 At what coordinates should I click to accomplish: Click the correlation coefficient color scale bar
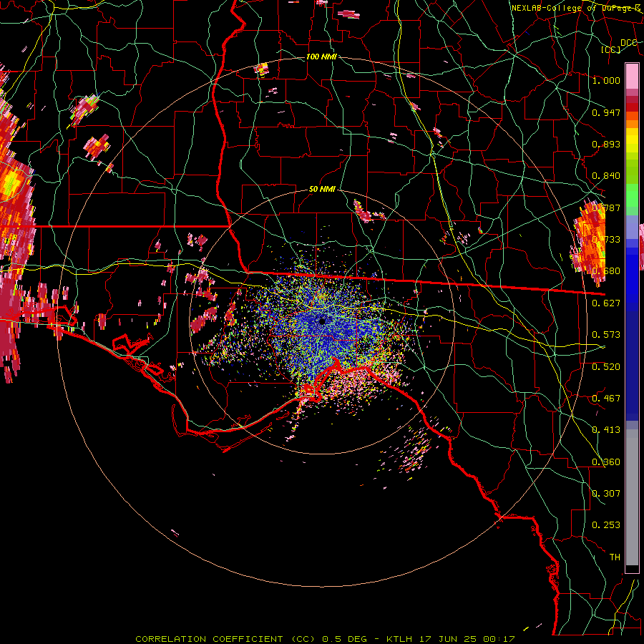(x=632, y=318)
